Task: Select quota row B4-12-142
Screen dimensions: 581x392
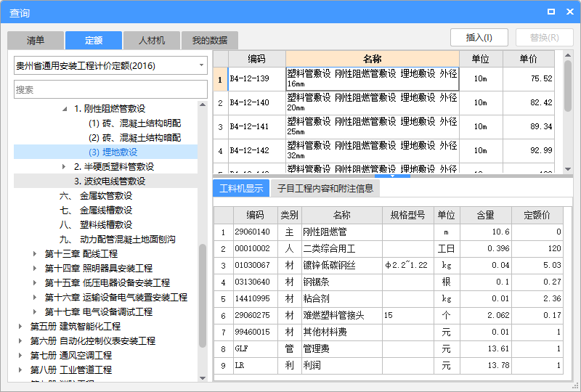Action: (384, 151)
